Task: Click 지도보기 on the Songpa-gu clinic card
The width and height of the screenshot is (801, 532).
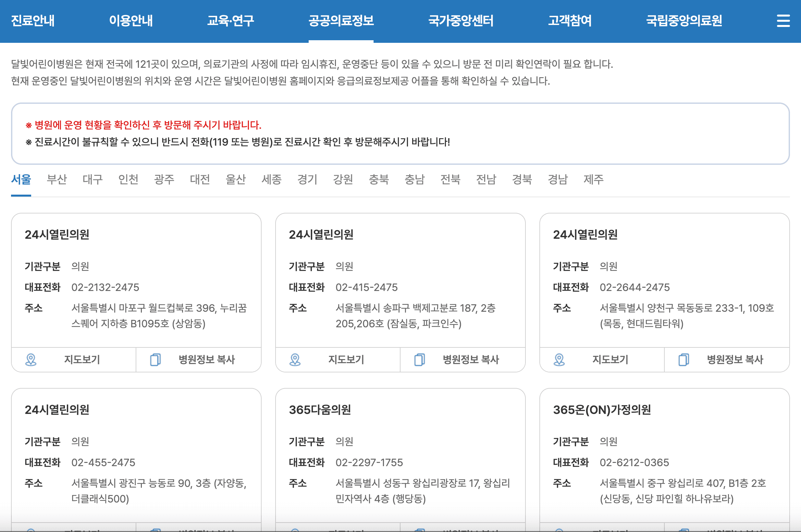Action: 346,360
